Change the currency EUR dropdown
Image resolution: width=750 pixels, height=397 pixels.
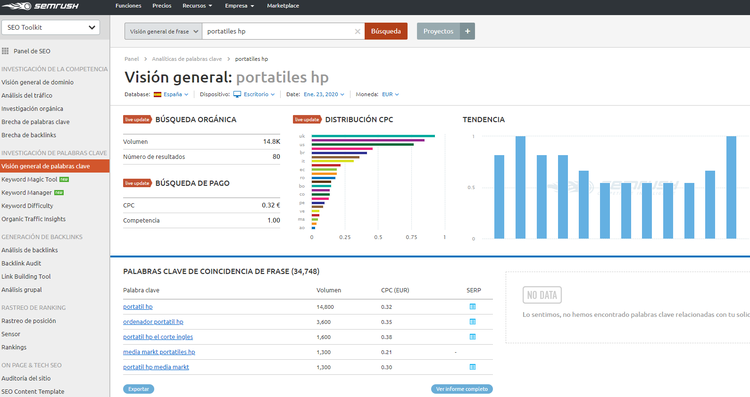tap(390, 94)
